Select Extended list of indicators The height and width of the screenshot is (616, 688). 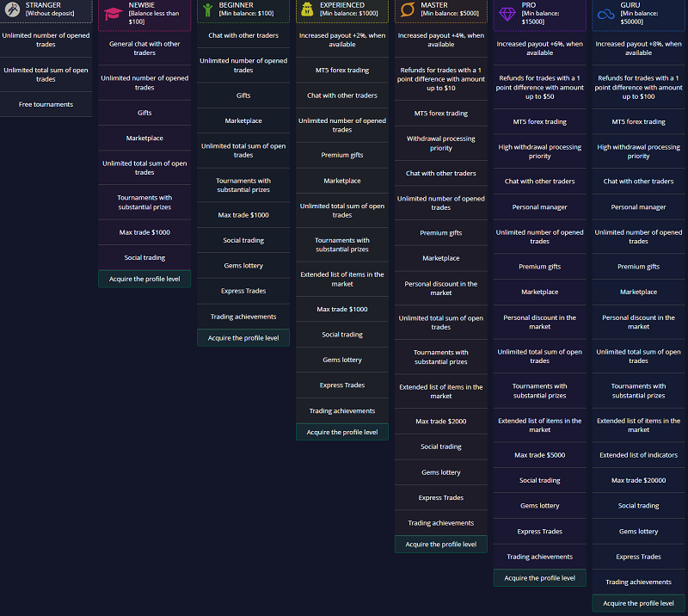[x=638, y=455]
